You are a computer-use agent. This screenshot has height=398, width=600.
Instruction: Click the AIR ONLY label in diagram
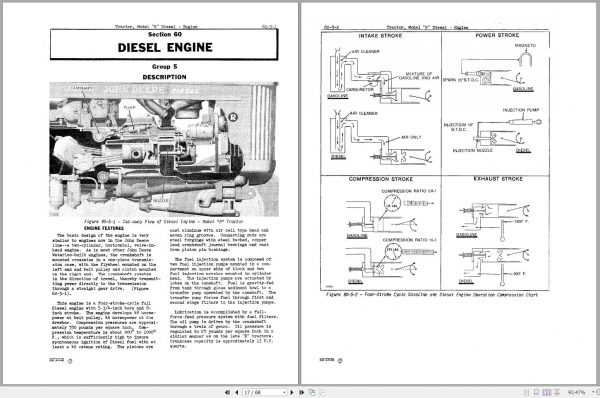(x=411, y=137)
